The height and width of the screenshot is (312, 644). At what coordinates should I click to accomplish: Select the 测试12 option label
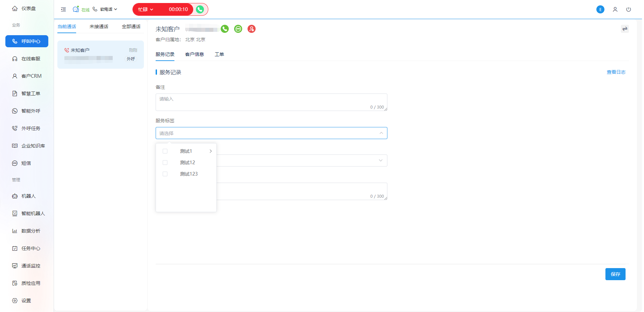tap(187, 163)
